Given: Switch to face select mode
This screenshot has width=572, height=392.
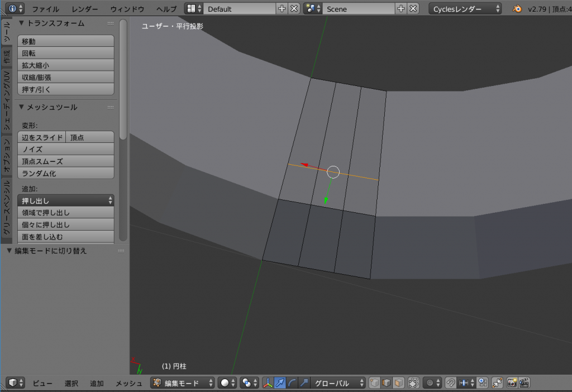Looking at the screenshot, I should 399,383.
